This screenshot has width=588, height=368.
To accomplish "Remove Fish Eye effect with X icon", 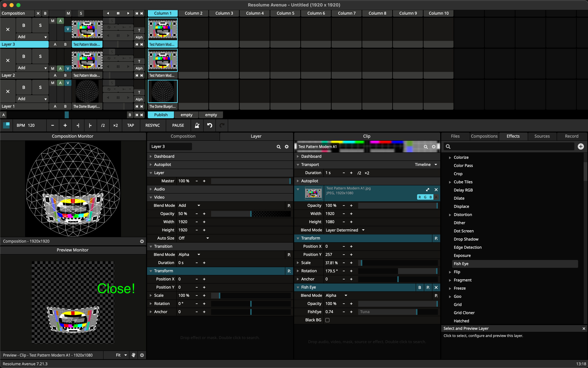I will coord(436,287).
